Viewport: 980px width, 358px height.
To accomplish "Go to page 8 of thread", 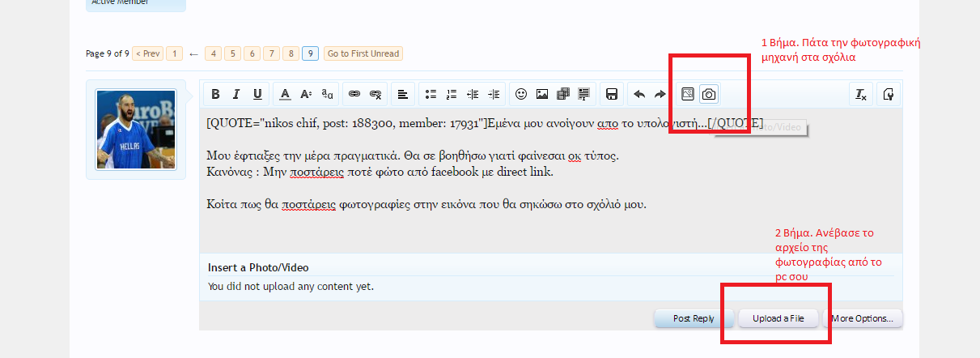I will click(291, 53).
